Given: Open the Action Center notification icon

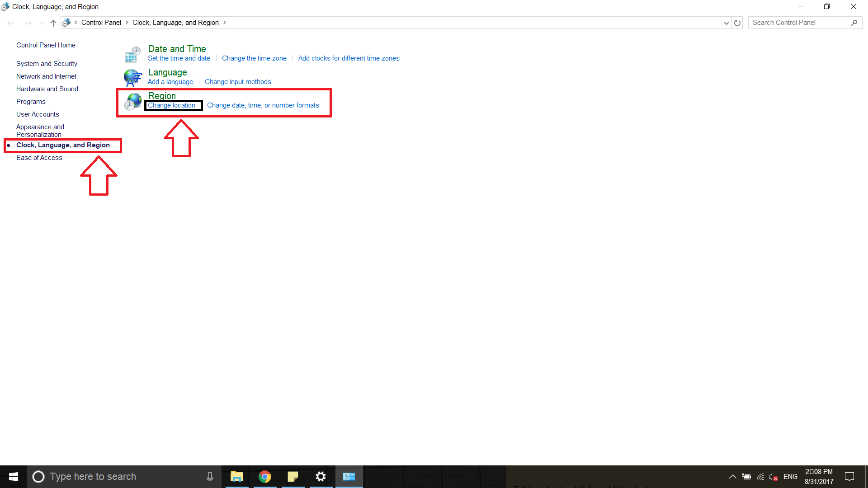Looking at the screenshot, I should point(849,476).
